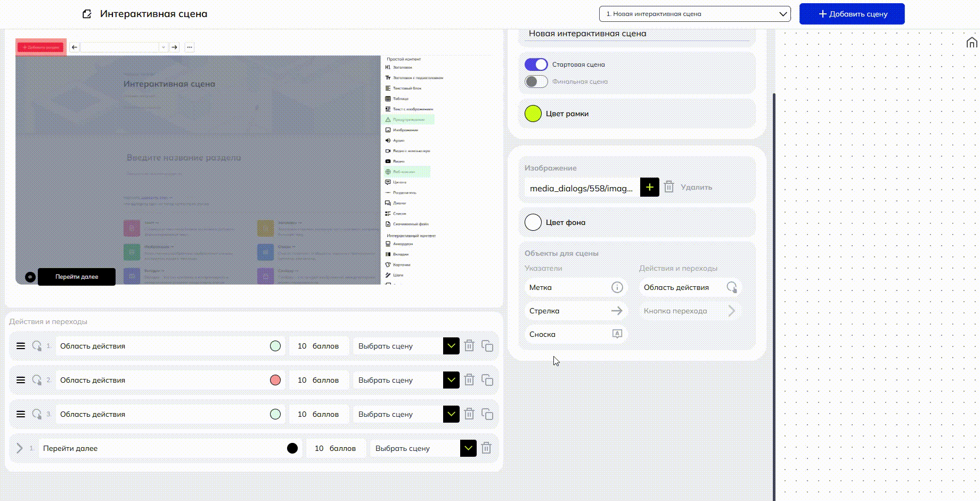Screen dimensions: 980x501
Task: Open the Цвет рамки color swatch
Action: pyautogui.click(x=533, y=114)
